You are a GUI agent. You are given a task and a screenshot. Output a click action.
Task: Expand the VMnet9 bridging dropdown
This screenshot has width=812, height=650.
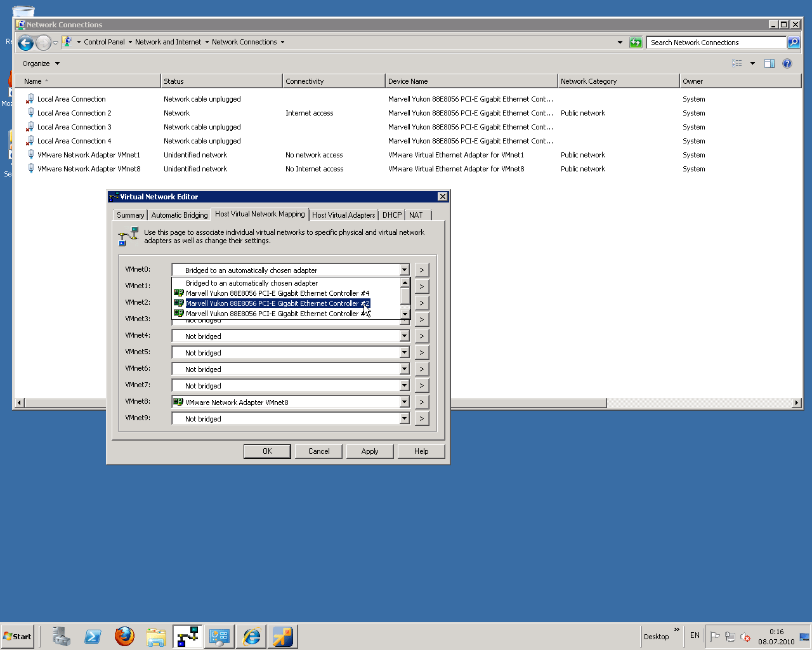[x=404, y=418]
